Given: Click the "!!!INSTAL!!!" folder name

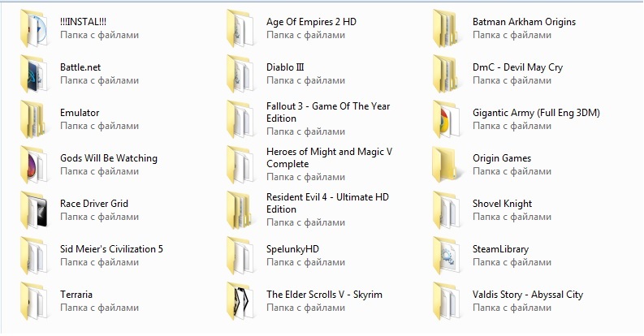Looking at the screenshot, I should (84, 22).
